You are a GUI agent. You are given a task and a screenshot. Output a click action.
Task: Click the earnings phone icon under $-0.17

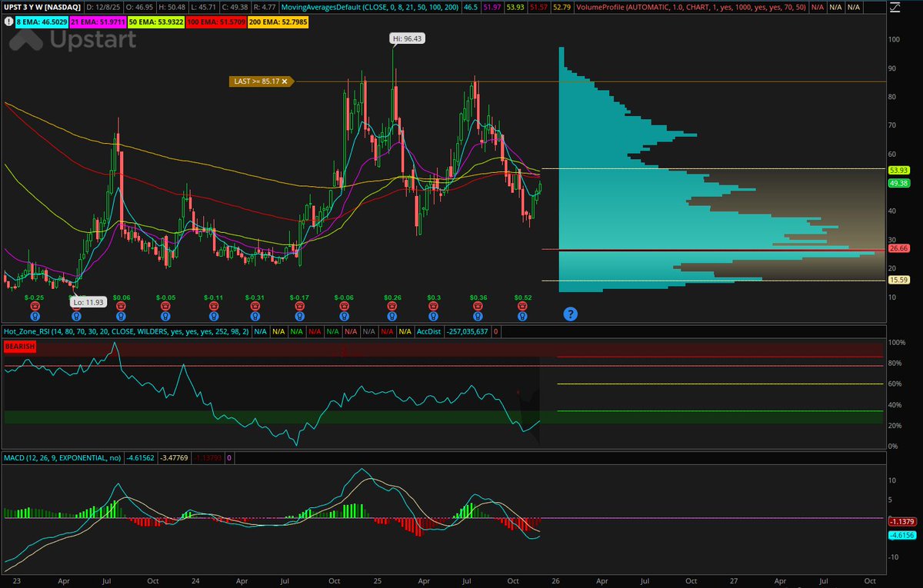298,306
